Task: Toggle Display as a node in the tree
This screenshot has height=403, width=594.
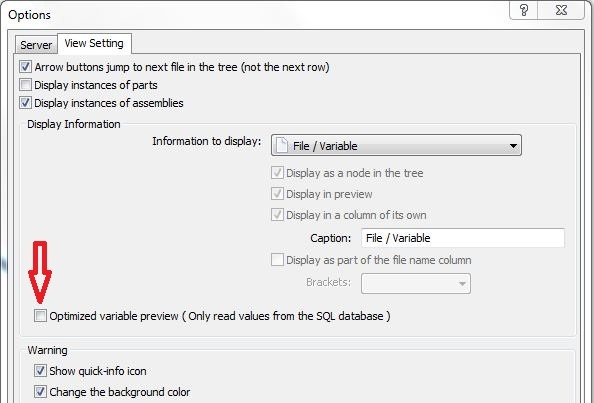Action: click(277, 173)
